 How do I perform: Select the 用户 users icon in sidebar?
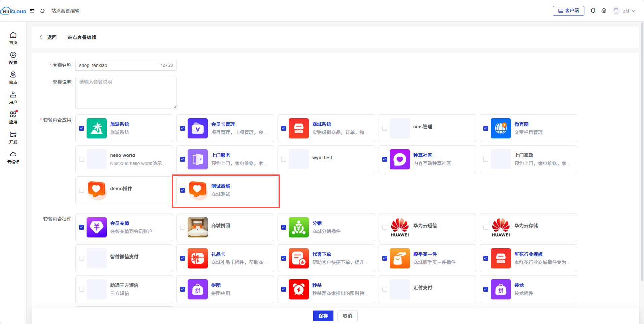[x=13, y=97]
